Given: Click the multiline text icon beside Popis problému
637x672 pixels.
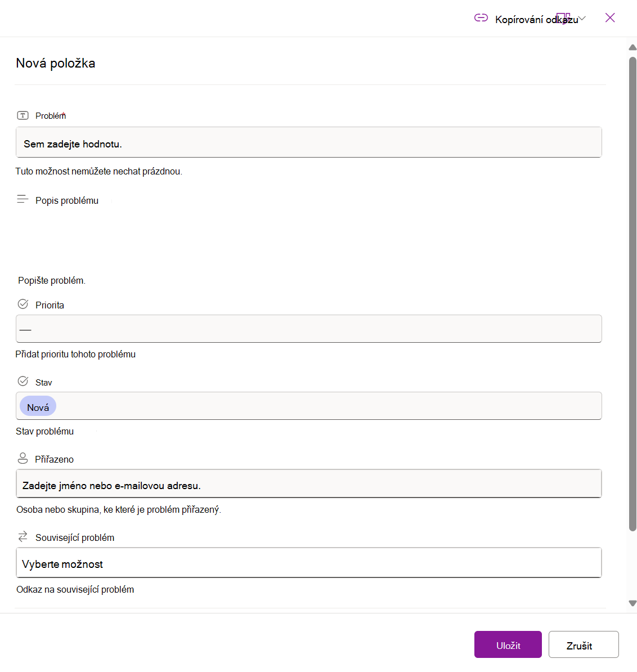Looking at the screenshot, I should coord(23,199).
